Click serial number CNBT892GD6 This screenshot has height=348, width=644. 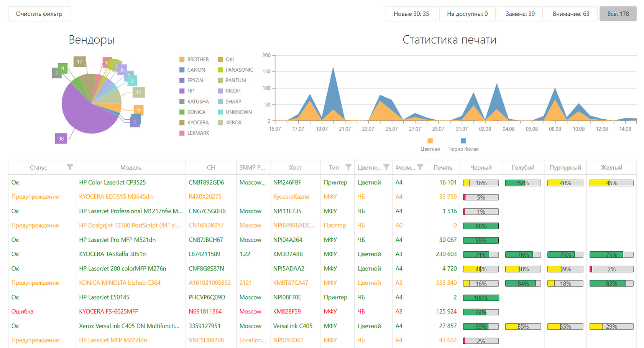pos(206,183)
